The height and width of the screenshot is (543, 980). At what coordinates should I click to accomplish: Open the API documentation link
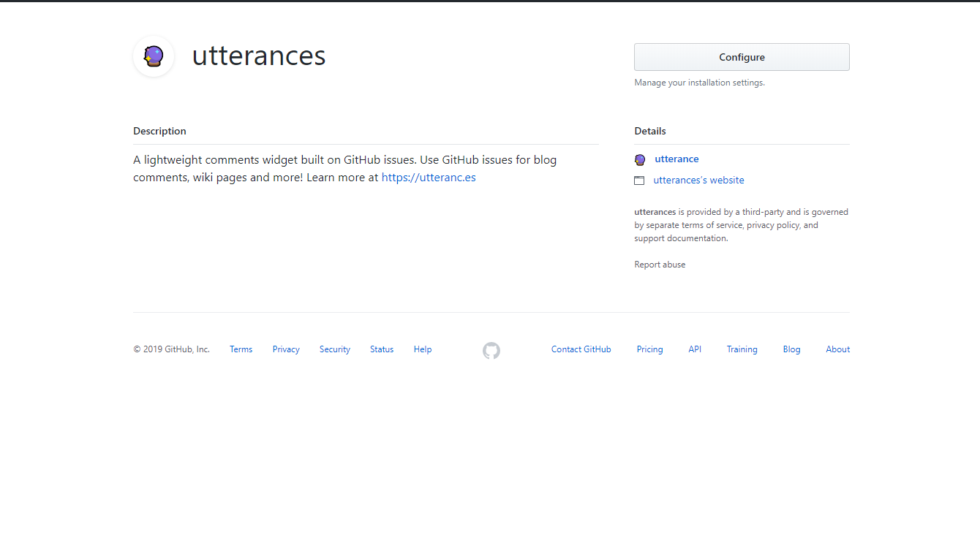[695, 349]
